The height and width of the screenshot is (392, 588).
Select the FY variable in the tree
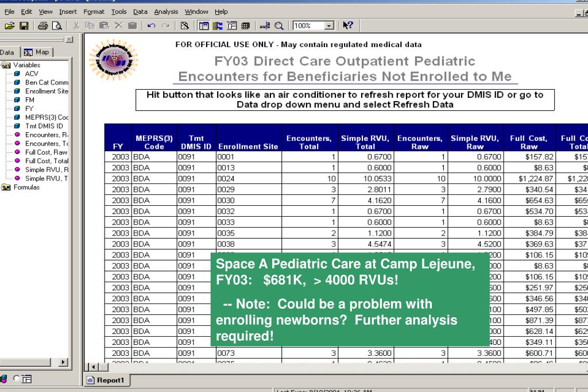[29, 109]
